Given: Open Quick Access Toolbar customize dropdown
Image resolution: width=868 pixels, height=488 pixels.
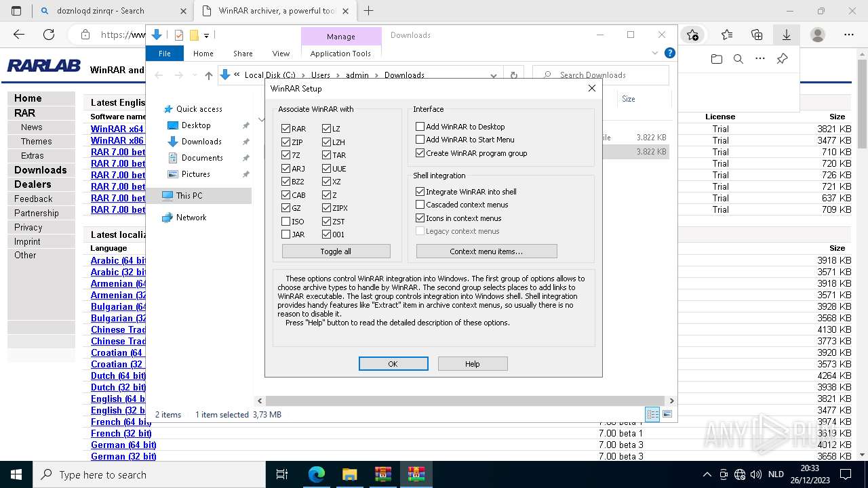Looking at the screenshot, I should [x=206, y=35].
